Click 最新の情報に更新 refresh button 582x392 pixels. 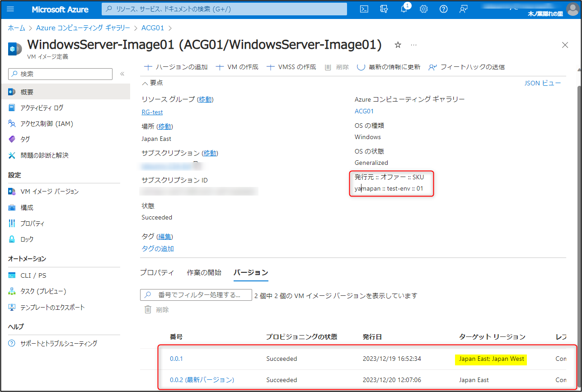(x=389, y=67)
